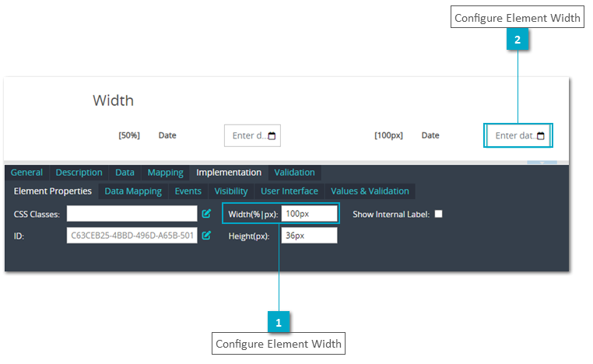Go to the Mapping tab
The width and height of the screenshot is (593, 364).
click(165, 173)
